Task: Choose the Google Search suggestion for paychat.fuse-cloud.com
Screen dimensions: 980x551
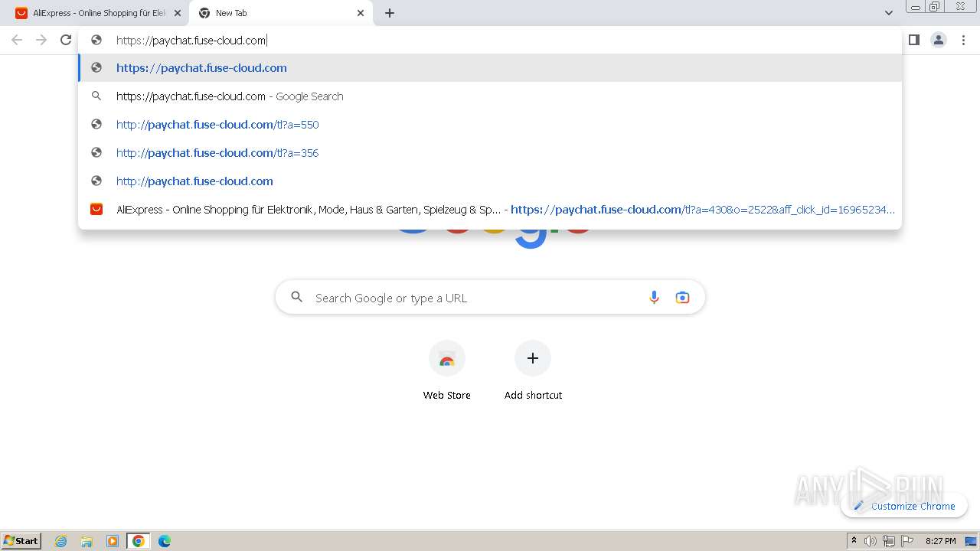Action: 490,96
